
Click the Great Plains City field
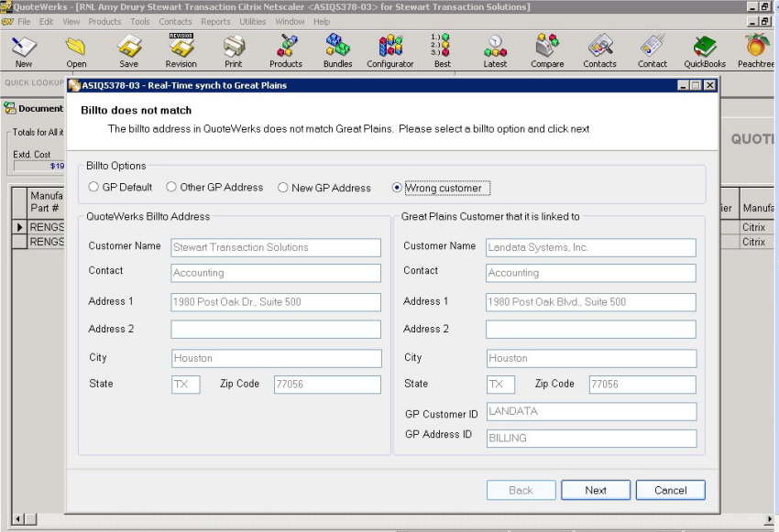tap(591, 358)
